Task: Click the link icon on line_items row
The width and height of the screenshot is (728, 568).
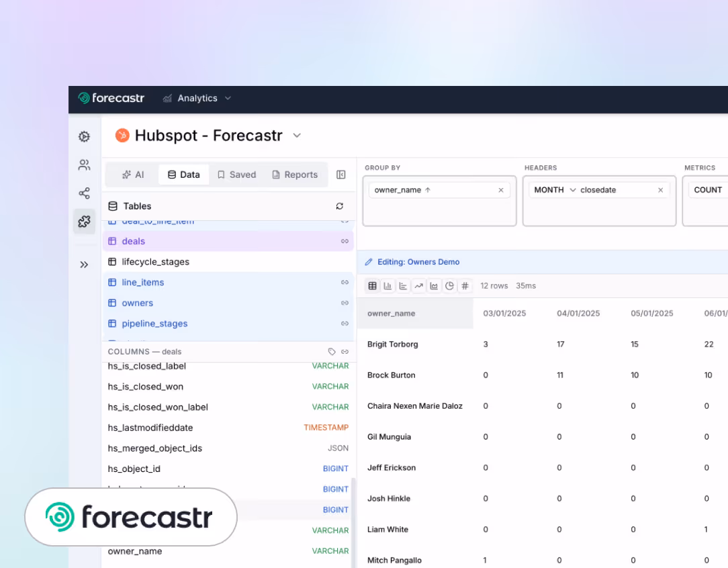Action: click(345, 282)
